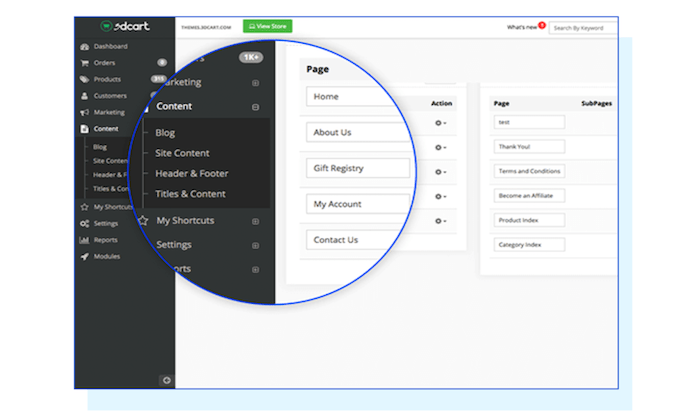Viewport: 700px width, 420px height.
Task: Open What's new notifications
Action: (x=521, y=27)
